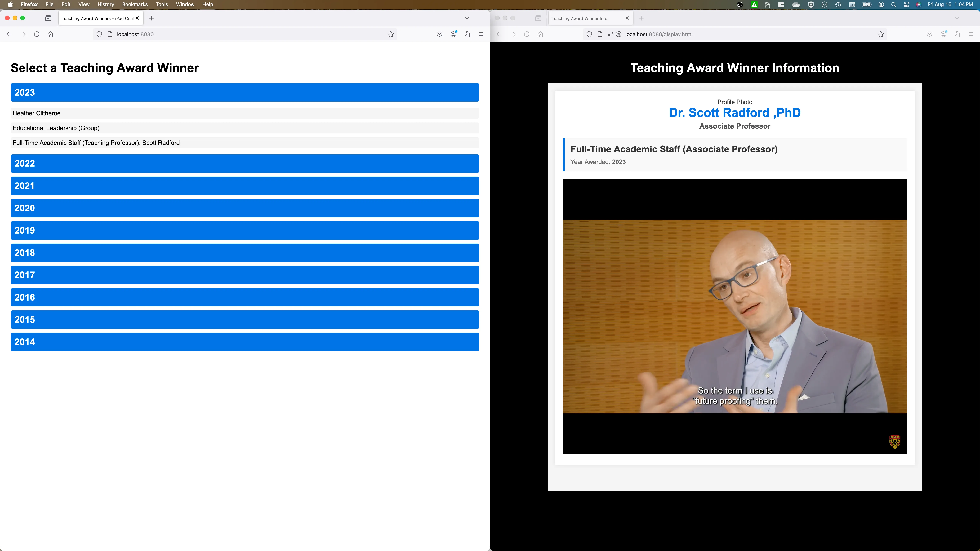Click the Scott Radford video player
Screen dimensions: 980x551
(735, 316)
